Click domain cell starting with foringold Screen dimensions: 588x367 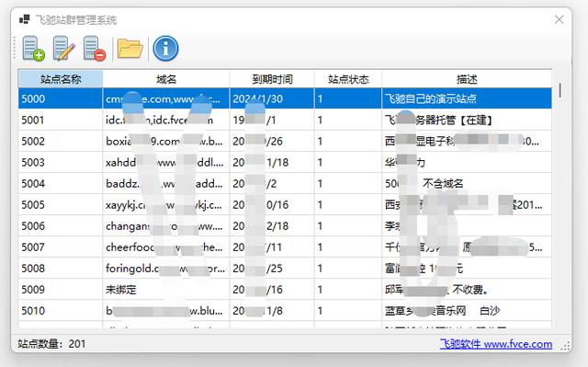[165, 269]
